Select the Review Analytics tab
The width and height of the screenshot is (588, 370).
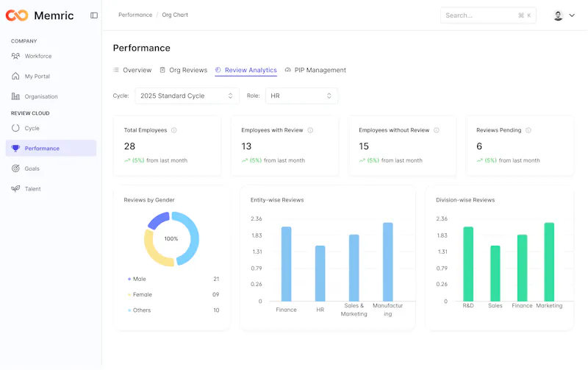coord(246,70)
